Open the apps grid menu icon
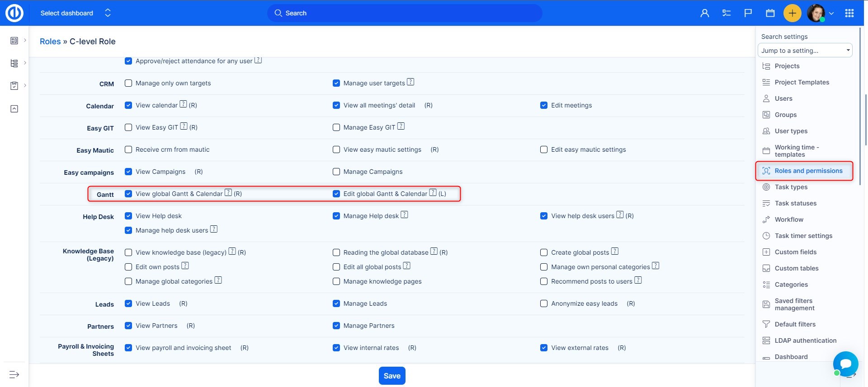 [849, 13]
